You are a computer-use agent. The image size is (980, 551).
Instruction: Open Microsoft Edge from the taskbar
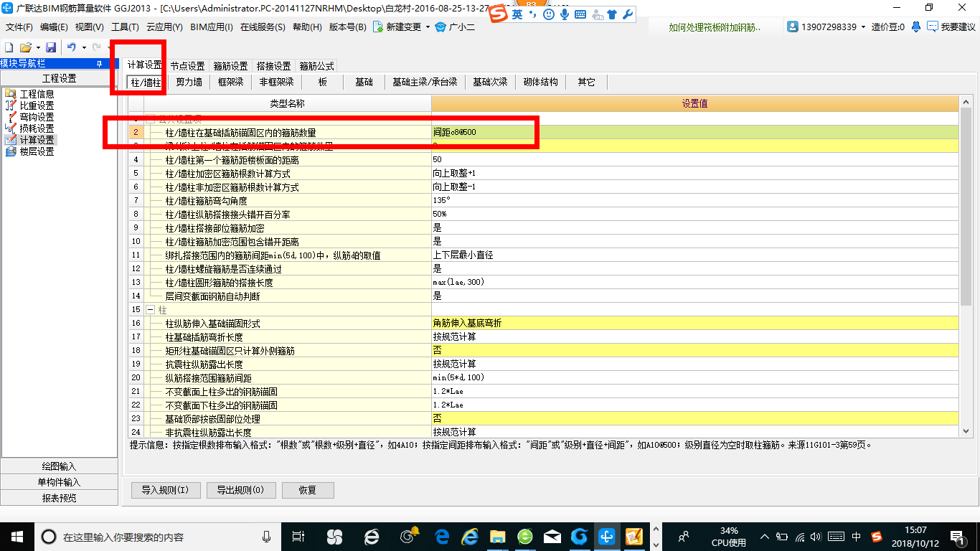click(442, 536)
